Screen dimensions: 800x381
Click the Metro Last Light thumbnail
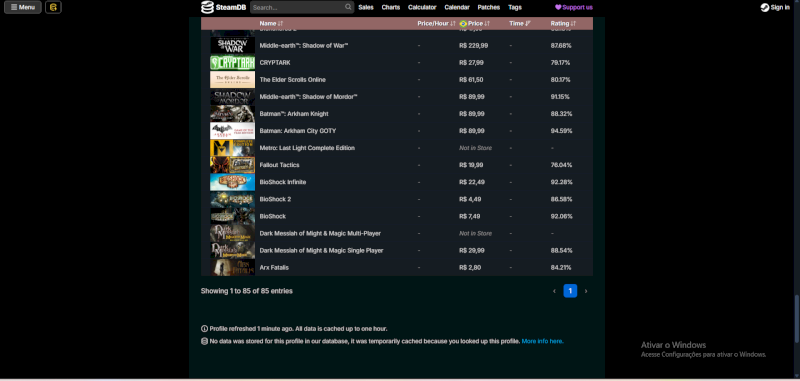click(x=233, y=148)
